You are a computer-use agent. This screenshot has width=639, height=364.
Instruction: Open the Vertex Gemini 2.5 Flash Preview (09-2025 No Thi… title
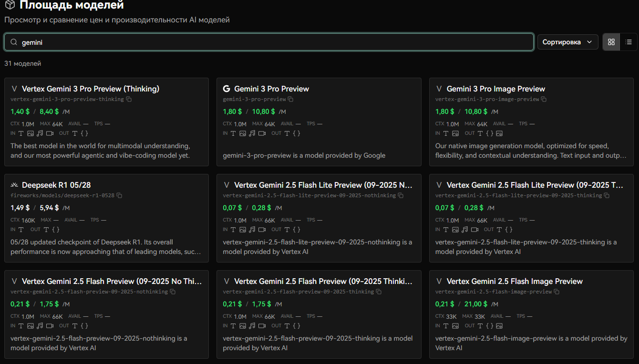112,281
